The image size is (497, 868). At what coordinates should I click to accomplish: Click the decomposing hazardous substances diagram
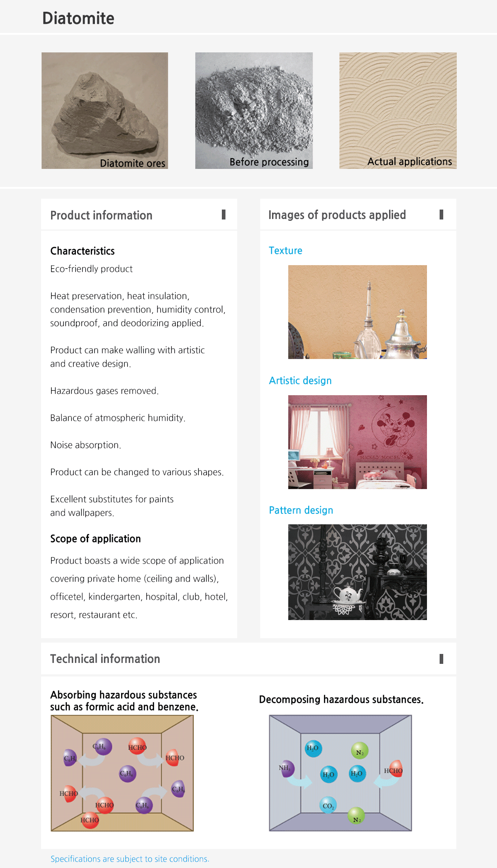(x=341, y=773)
